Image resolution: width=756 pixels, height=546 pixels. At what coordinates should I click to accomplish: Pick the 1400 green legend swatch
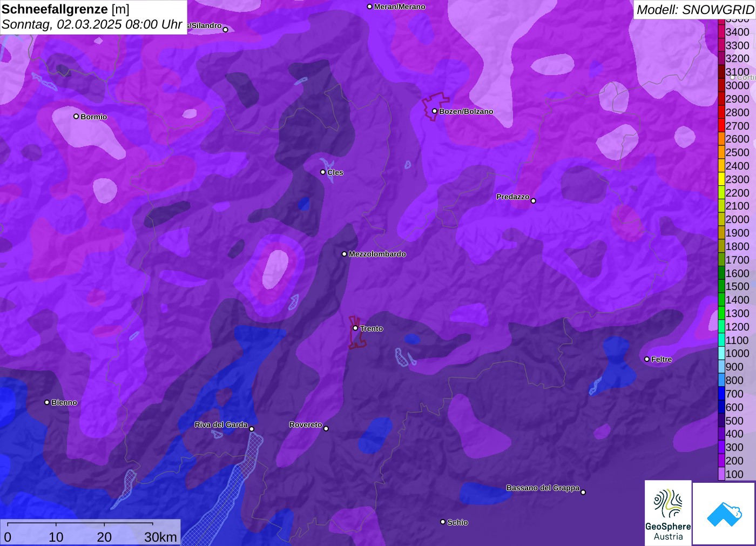(x=721, y=300)
